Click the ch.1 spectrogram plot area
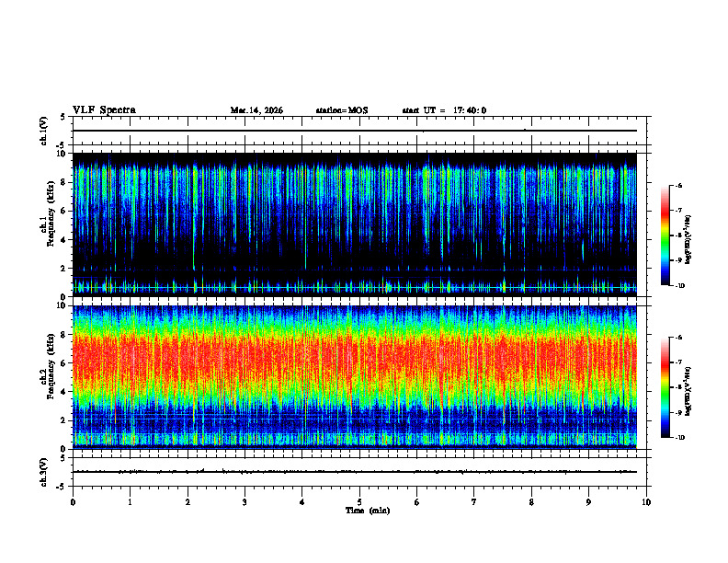 click(354, 224)
